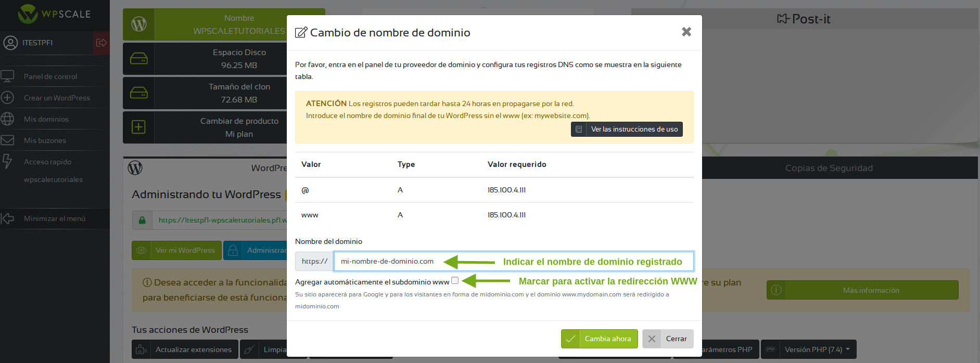Image resolution: width=980 pixels, height=363 pixels.
Task: Click the checkmark icon on Cambia ahora
Action: (x=570, y=339)
